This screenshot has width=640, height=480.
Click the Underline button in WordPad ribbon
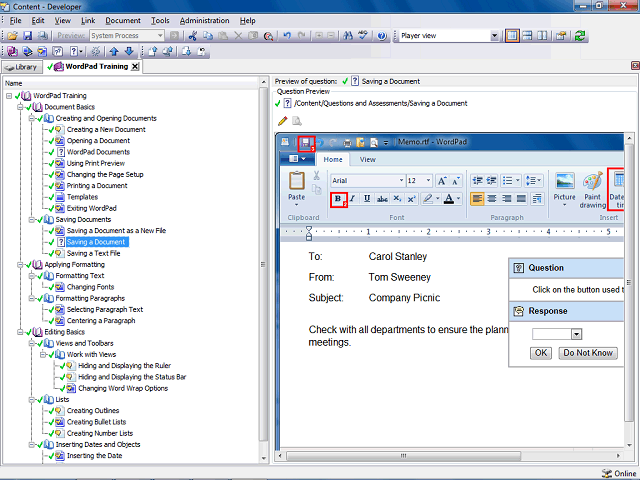(367, 199)
